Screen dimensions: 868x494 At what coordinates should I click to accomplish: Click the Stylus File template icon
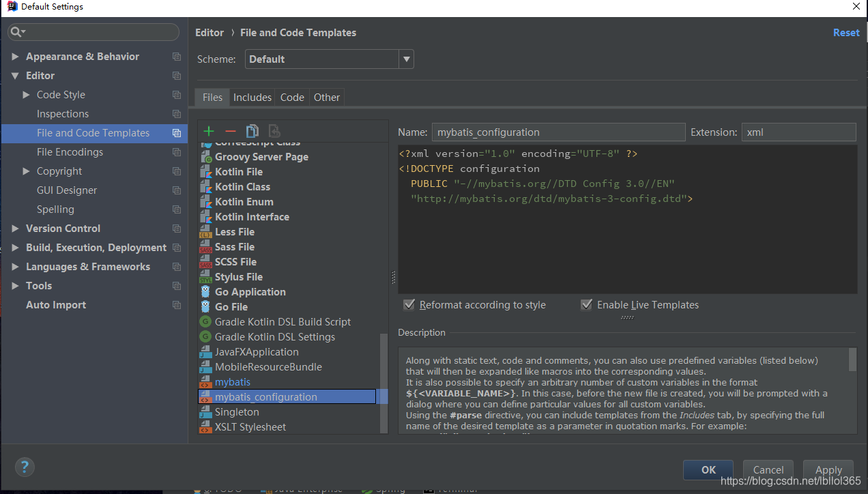205,277
